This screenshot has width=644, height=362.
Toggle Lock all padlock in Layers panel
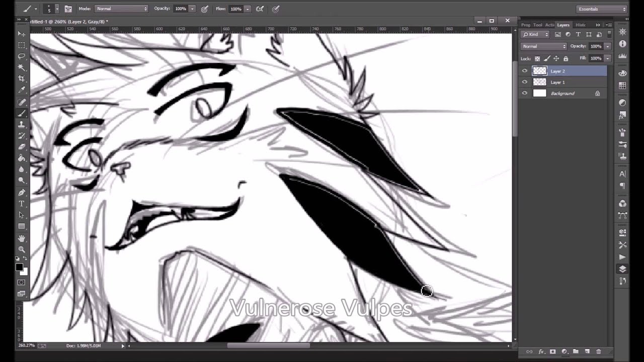[566, 58]
